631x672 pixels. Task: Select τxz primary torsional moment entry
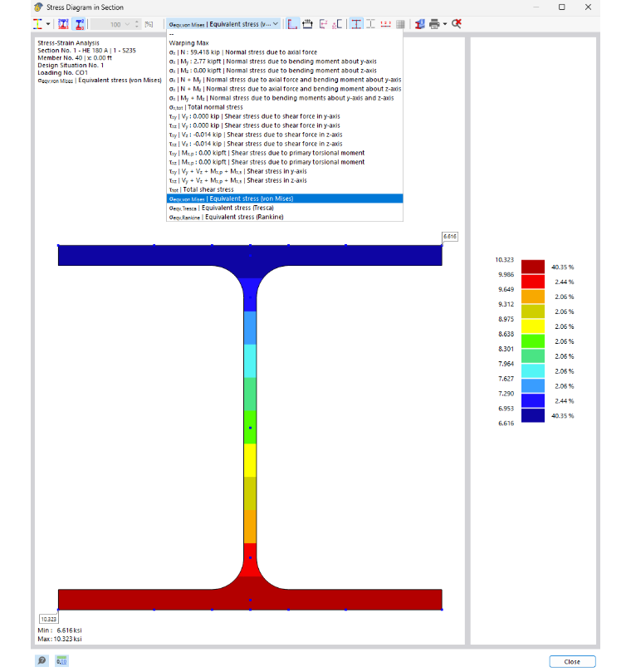pyautogui.click(x=285, y=162)
